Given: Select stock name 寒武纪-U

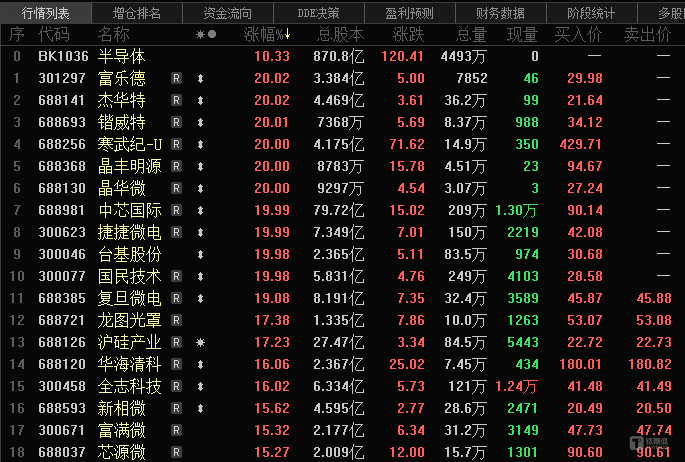Looking at the screenshot, I should (130, 144).
